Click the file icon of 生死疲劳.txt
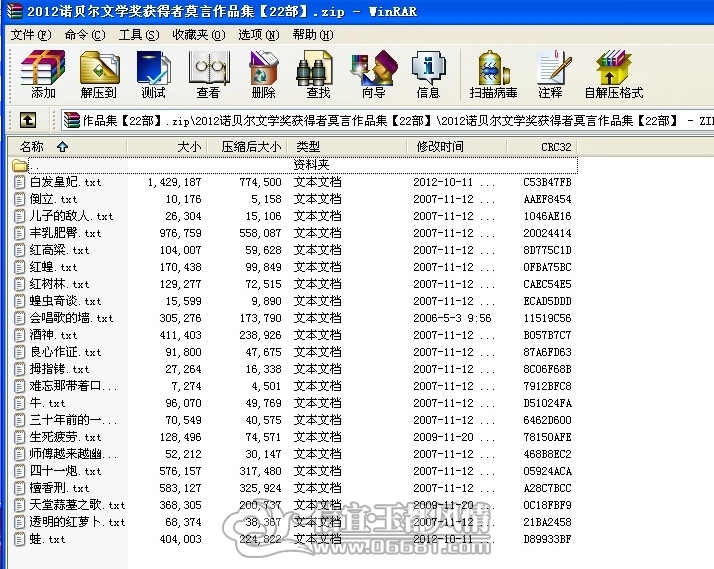 pyautogui.click(x=19, y=437)
